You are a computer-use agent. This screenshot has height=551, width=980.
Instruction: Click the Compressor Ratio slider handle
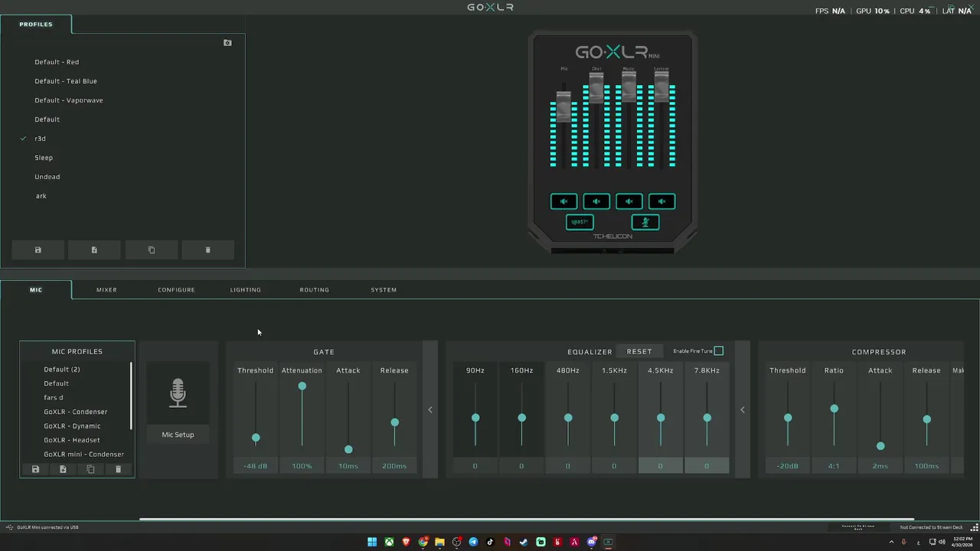pos(834,409)
